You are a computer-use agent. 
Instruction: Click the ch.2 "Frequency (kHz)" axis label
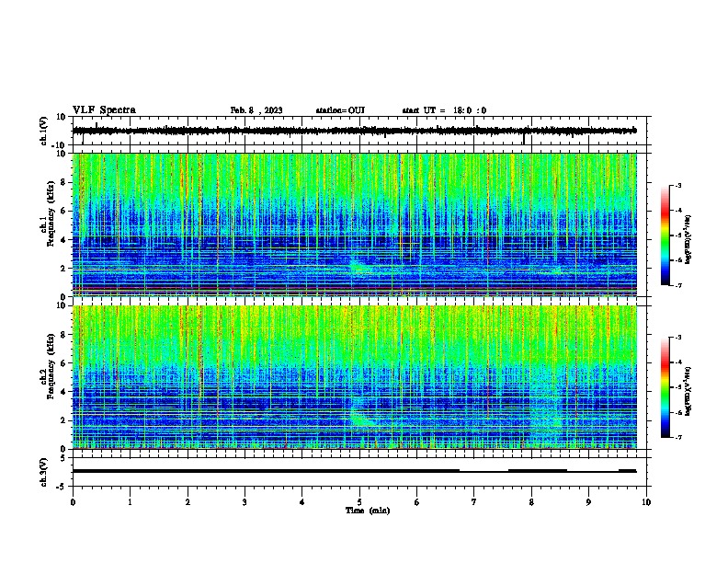(x=51, y=366)
